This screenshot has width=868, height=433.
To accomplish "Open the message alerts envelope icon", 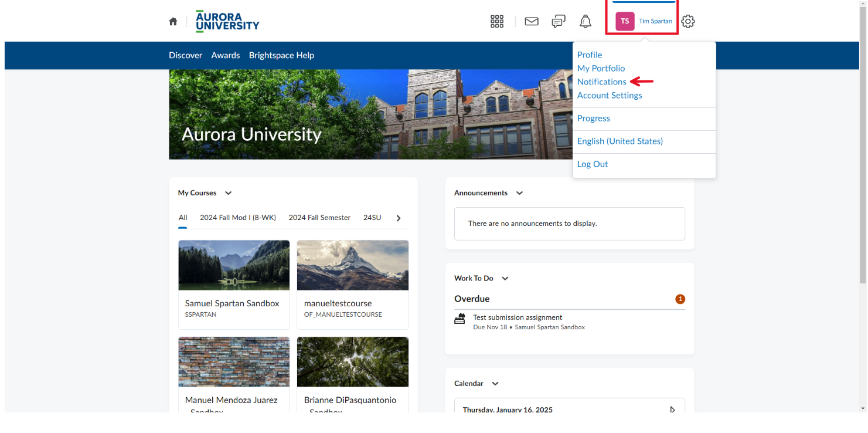I will pyautogui.click(x=532, y=22).
